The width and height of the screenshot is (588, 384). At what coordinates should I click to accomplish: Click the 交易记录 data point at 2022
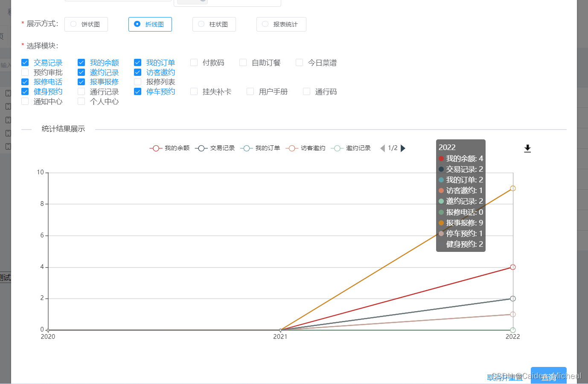point(513,299)
